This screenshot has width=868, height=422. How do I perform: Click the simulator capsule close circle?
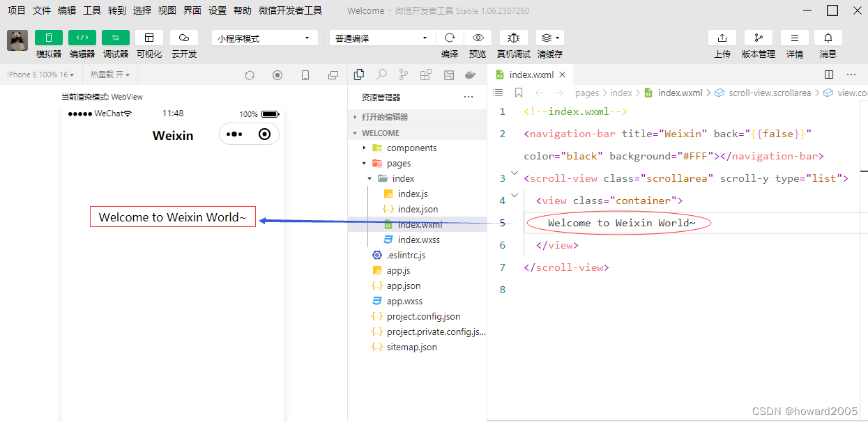pos(264,134)
